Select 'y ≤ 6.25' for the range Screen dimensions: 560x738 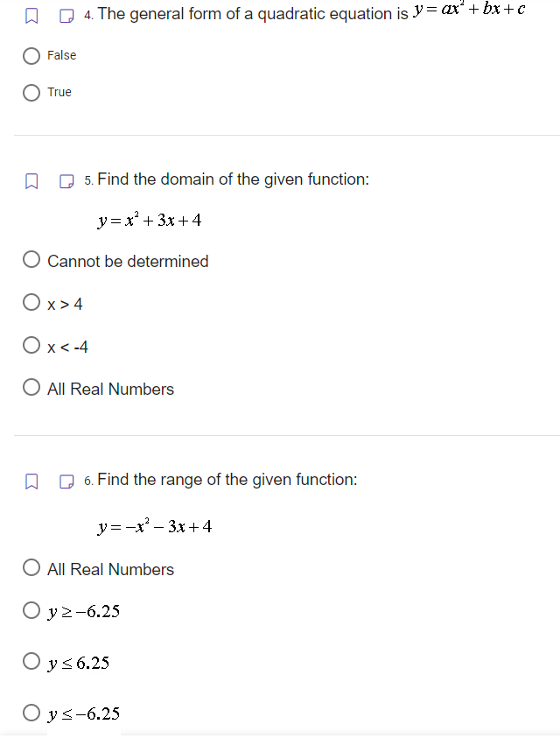pos(31,662)
